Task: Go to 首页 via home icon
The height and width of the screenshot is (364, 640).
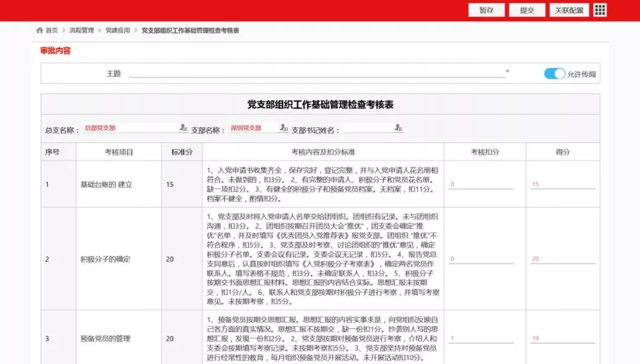Action: point(40,30)
